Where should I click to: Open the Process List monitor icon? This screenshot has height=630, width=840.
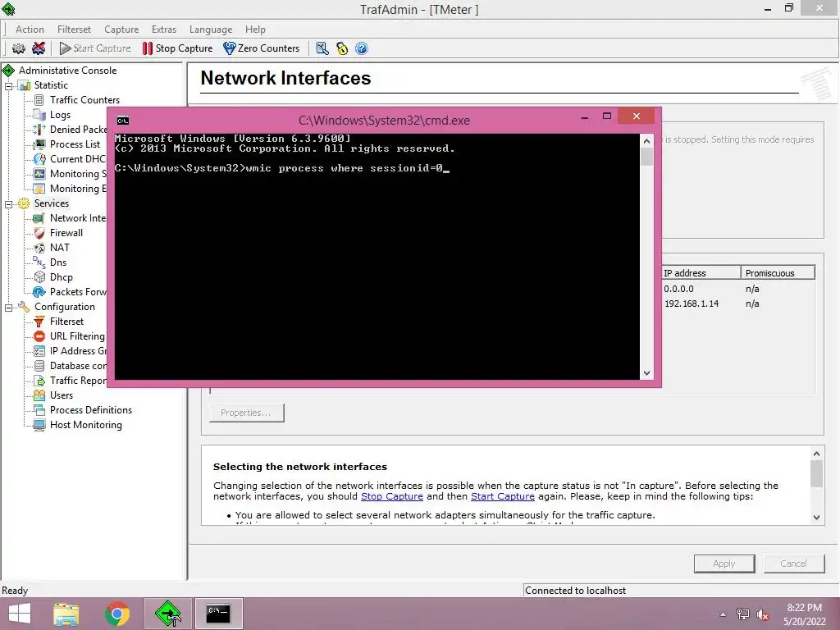[x=39, y=144]
